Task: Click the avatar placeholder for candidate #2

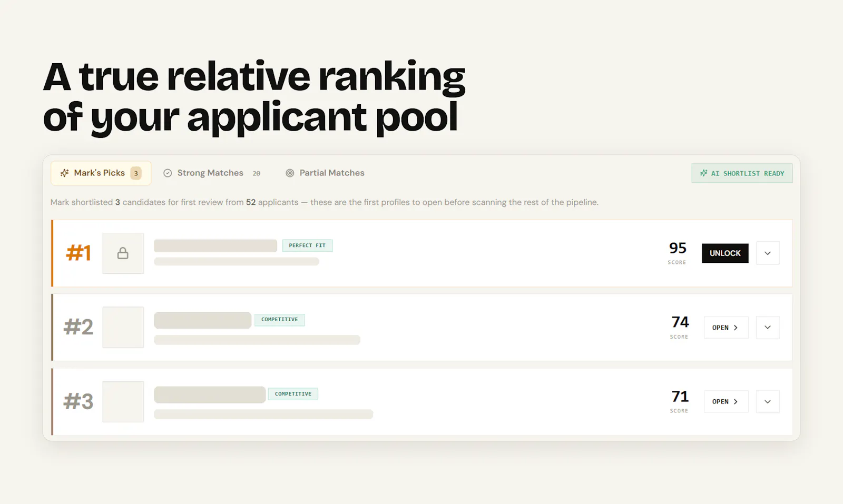Action: coord(123,328)
